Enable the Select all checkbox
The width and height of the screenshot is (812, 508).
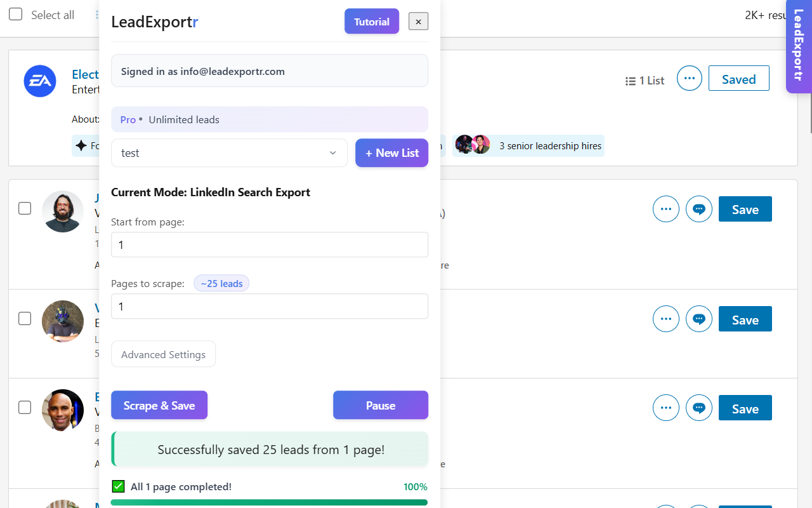(x=15, y=14)
